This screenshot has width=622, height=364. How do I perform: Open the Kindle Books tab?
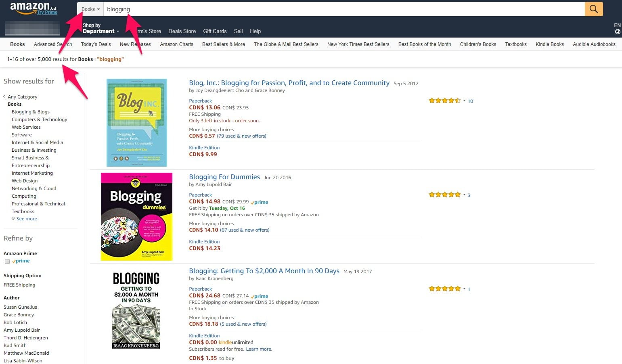[550, 44]
